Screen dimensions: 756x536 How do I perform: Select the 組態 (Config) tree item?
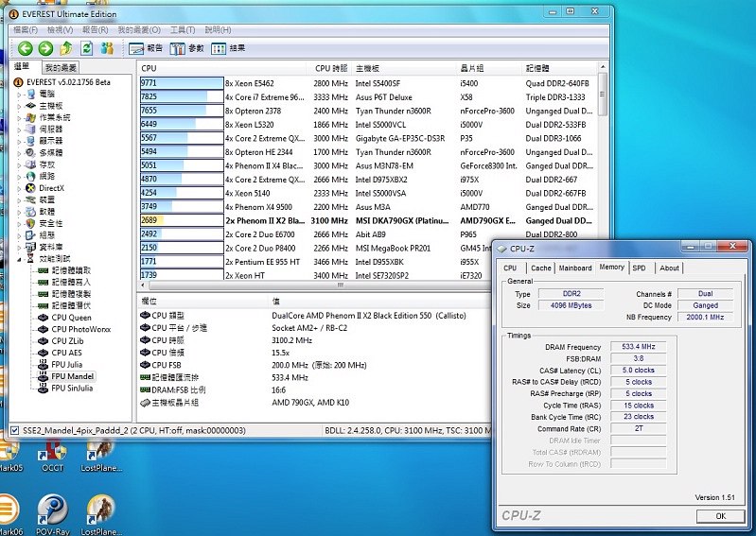(x=46, y=235)
